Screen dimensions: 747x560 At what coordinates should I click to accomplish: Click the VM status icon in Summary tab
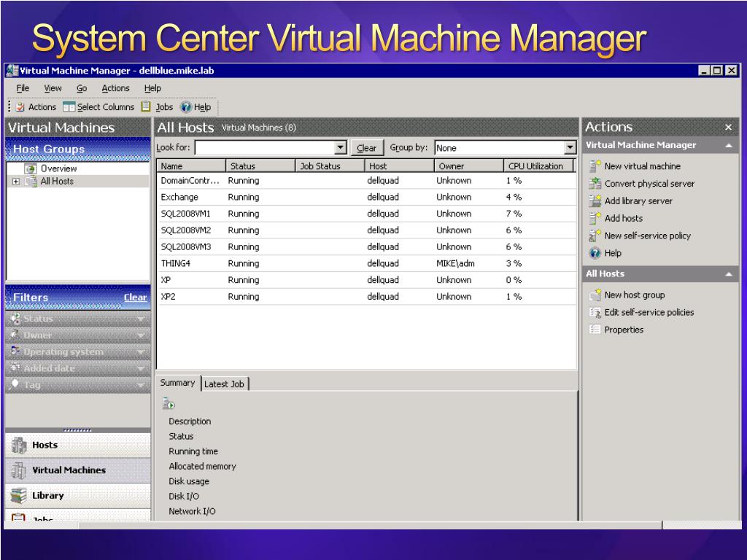[169, 404]
